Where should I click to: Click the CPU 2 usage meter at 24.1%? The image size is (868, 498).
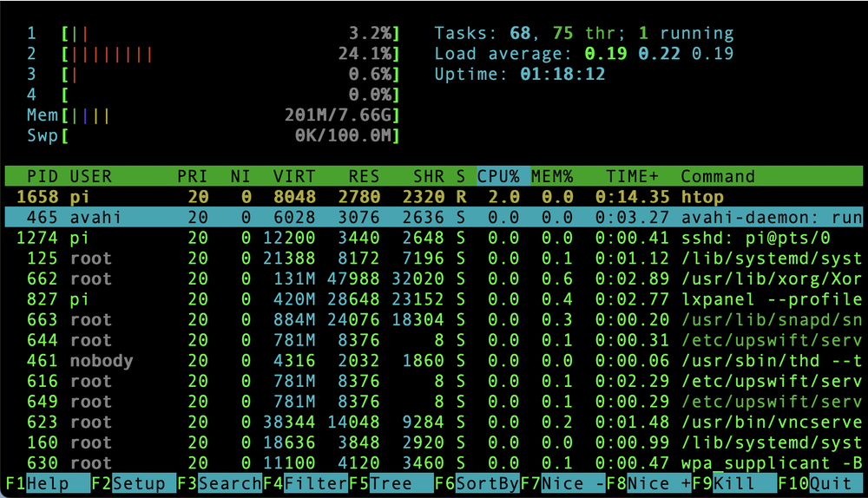214,54
